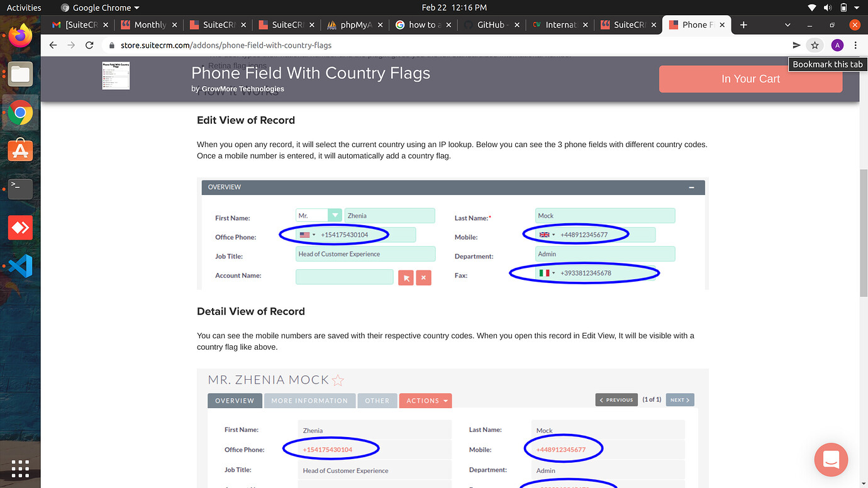This screenshot has width=868, height=488.
Task: Close the Phone Field tab
Action: pos(722,25)
